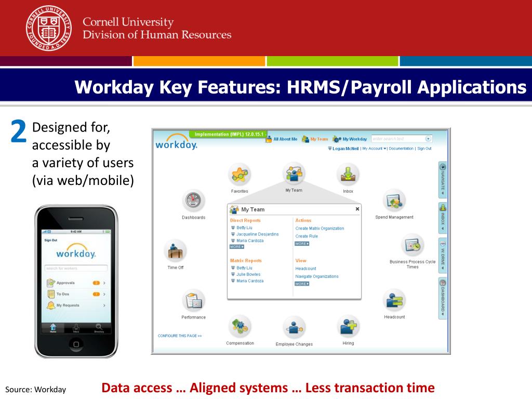Open the Navigate side tab
The image size is (532, 399).
point(443,180)
